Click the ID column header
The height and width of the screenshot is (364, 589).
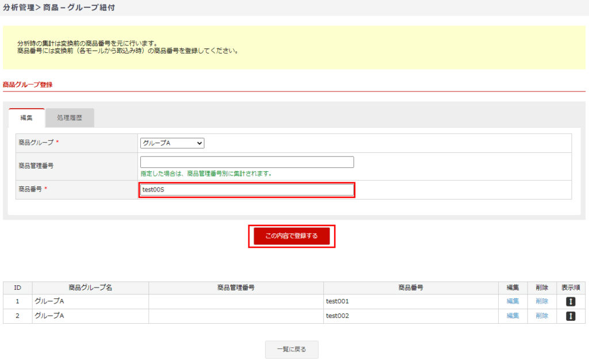click(18, 288)
